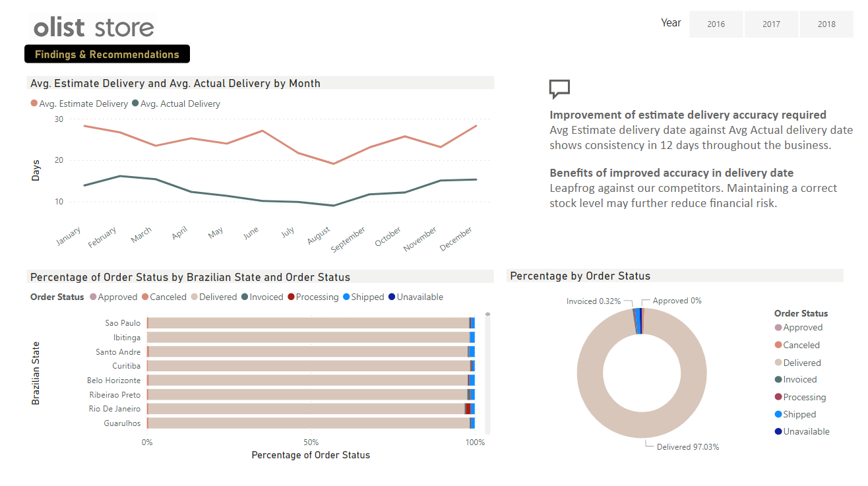Toggle the 2017 year filter
The width and height of the screenshot is (868, 486).
pos(771,24)
